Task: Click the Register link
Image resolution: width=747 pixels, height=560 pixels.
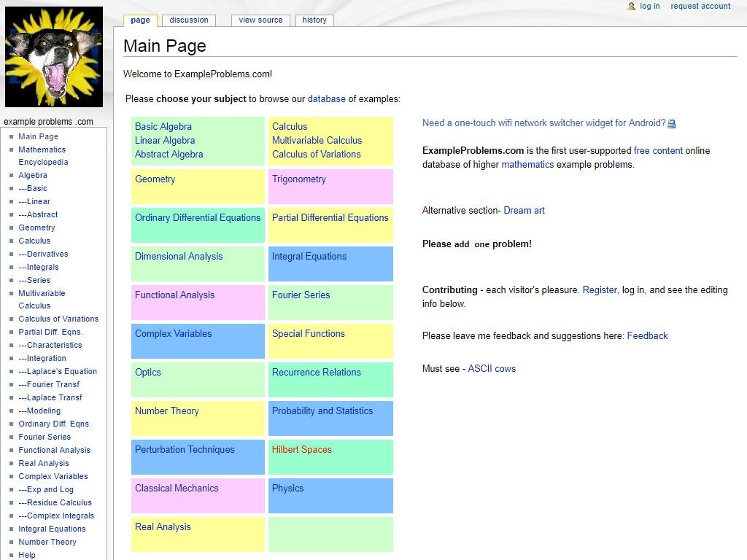Action: tap(600, 290)
